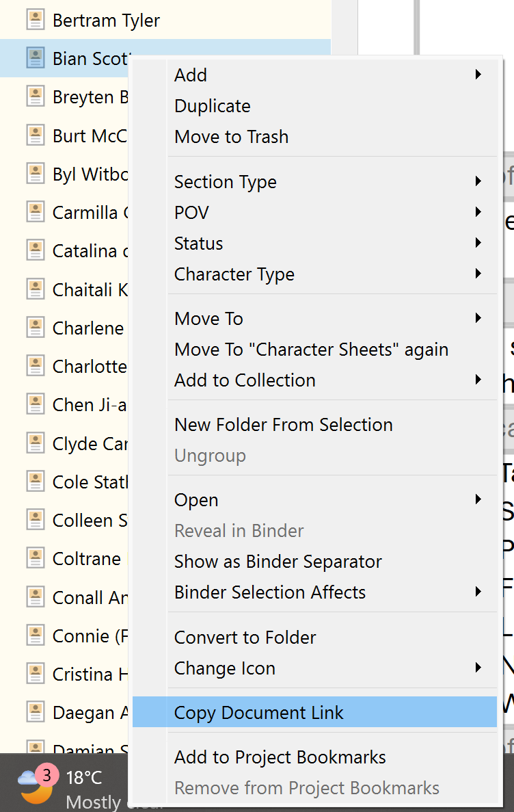Click the document icon beside Chen Ji-a
Screen dimensions: 514x812
[x=35, y=405]
